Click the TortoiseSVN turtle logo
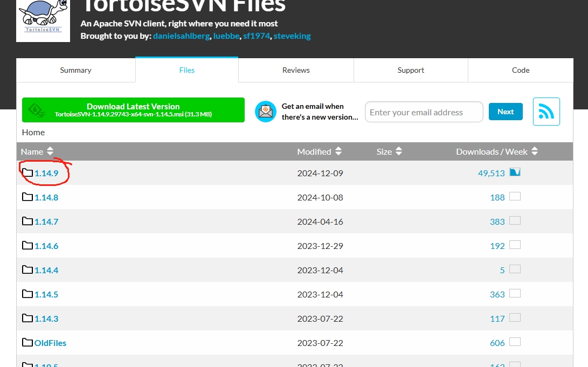Viewport: 588px width, 367px height. point(43,19)
